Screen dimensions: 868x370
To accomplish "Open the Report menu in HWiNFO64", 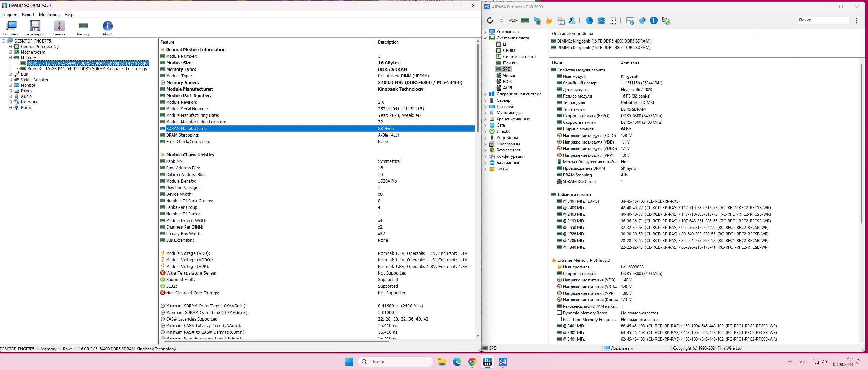I will [x=28, y=15].
